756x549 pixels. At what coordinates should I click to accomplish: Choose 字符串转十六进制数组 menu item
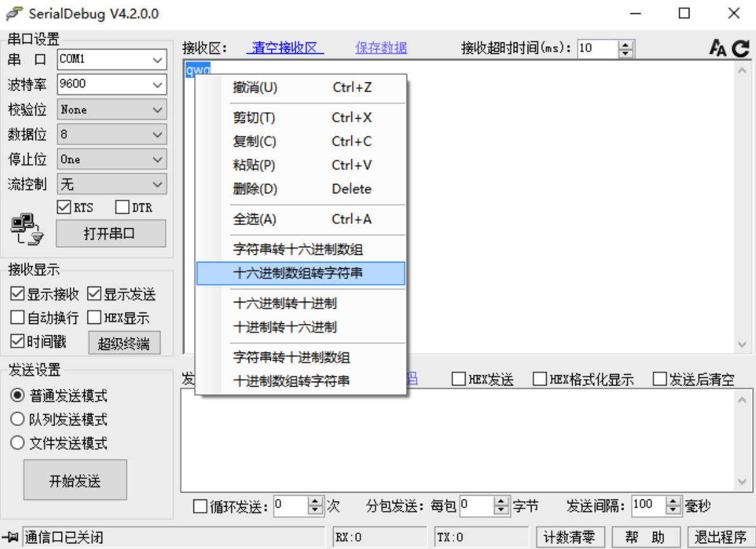pyautogui.click(x=301, y=249)
